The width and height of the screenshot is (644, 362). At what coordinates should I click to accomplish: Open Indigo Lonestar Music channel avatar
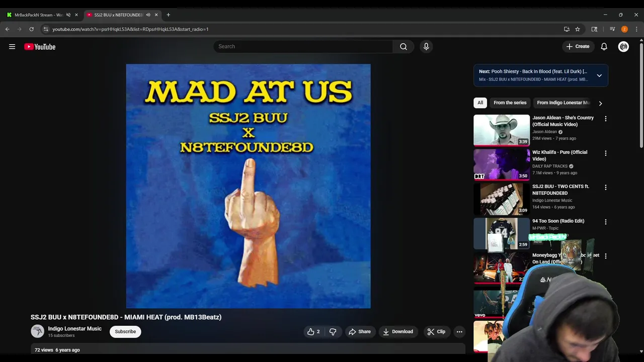click(x=38, y=331)
